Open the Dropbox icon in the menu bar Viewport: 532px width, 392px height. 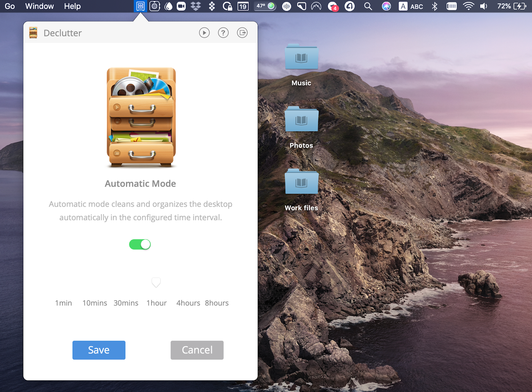pyautogui.click(x=196, y=6)
